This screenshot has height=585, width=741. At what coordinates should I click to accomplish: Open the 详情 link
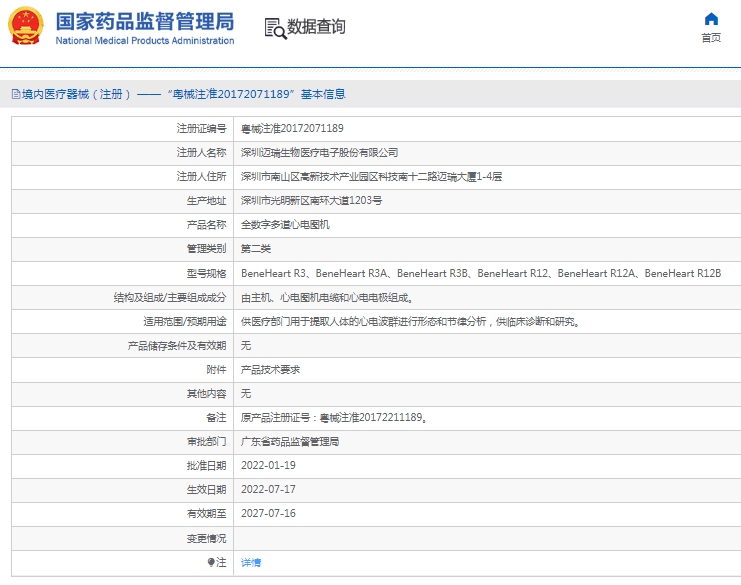click(251, 562)
